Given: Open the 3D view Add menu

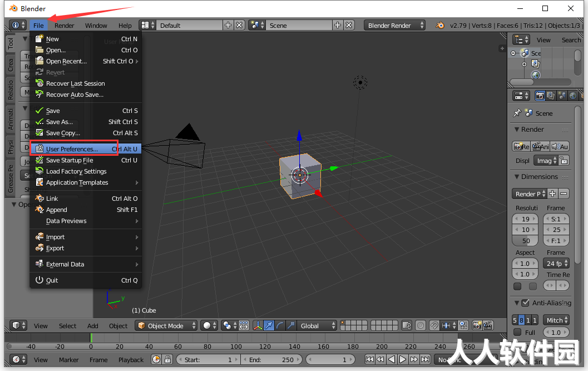Looking at the screenshot, I should point(93,325).
